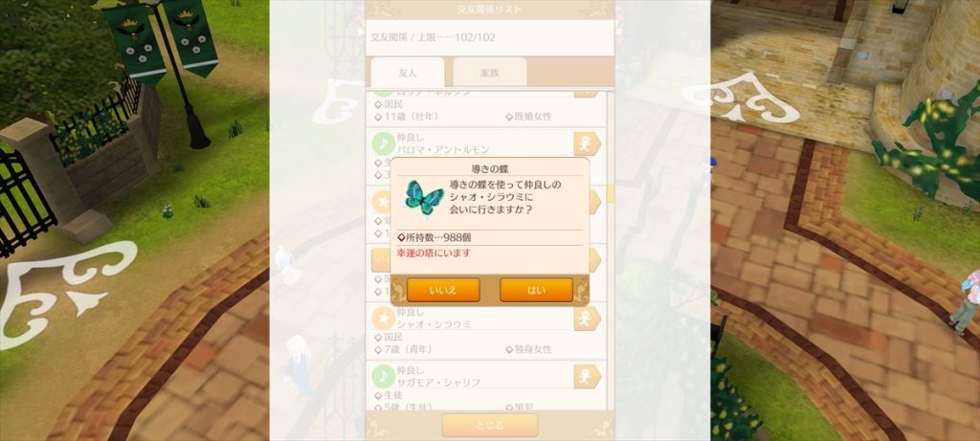Decline with the いいえ button
The width and height of the screenshot is (980, 441).
[x=443, y=291]
